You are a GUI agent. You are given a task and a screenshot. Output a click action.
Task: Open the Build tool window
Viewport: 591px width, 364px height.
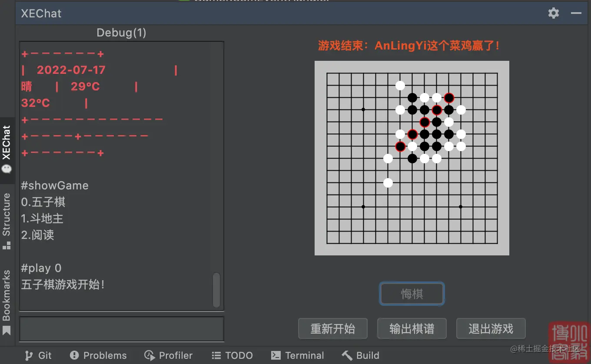(x=360, y=355)
